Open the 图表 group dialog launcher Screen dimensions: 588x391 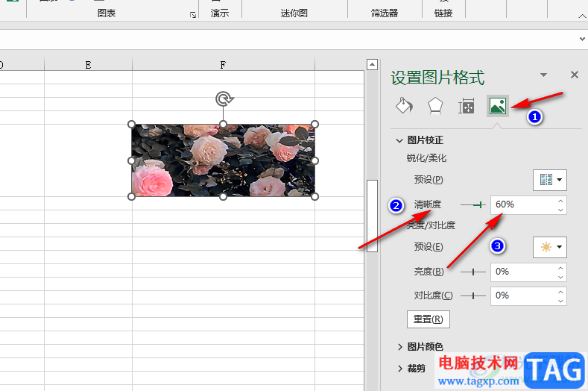click(x=193, y=15)
